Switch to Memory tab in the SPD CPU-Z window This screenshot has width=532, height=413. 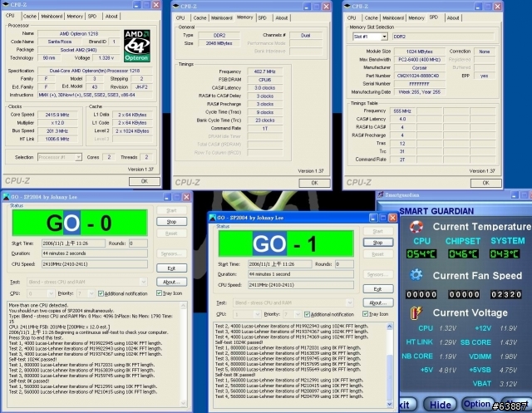pos(416,18)
